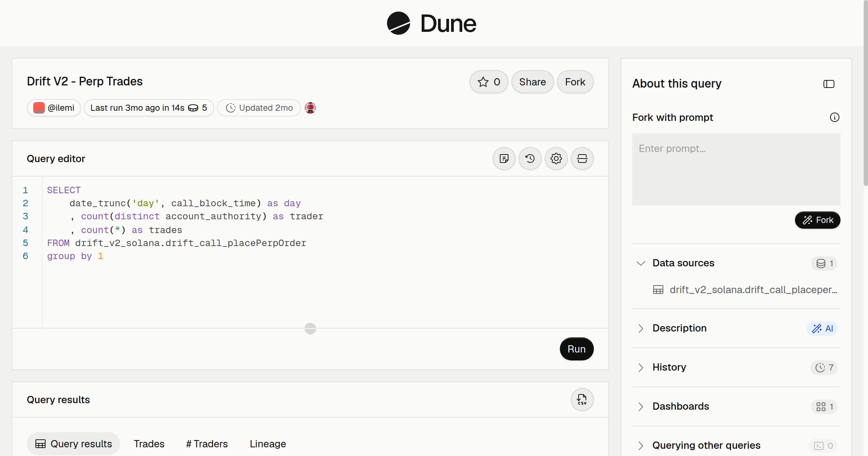Open the query notes icon in editor toolbar
868x456 pixels.
504,159
